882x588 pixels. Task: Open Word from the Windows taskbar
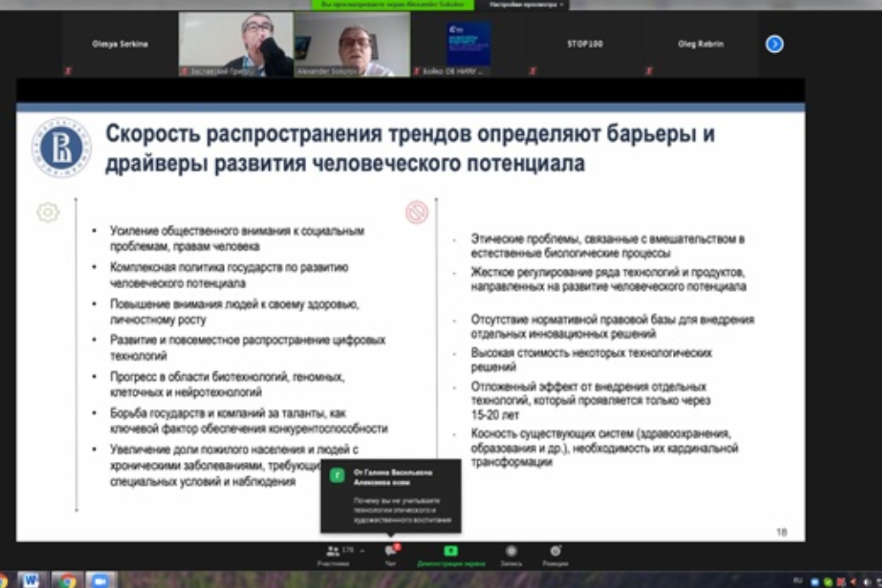coord(29,580)
